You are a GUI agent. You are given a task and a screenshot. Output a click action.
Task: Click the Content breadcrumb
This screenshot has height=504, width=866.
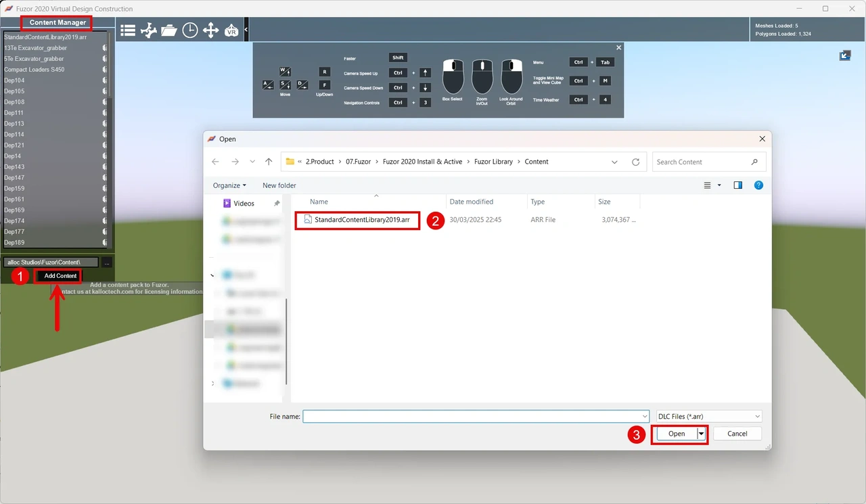(x=537, y=162)
